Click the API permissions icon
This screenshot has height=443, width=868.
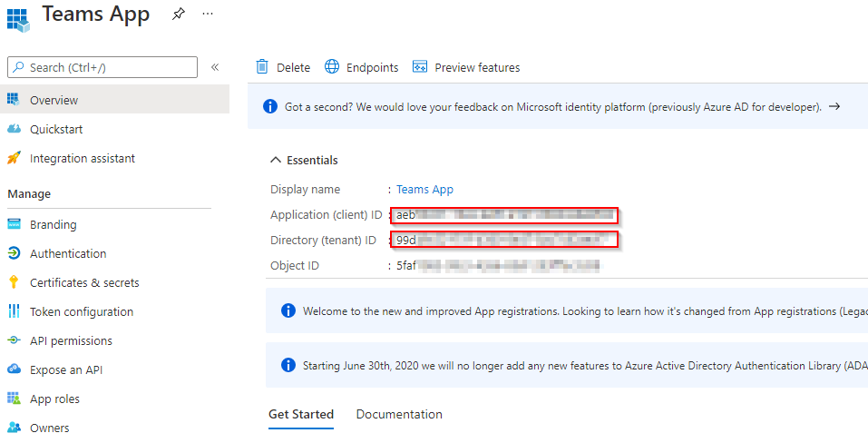pyautogui.click(x=14, y=340)
